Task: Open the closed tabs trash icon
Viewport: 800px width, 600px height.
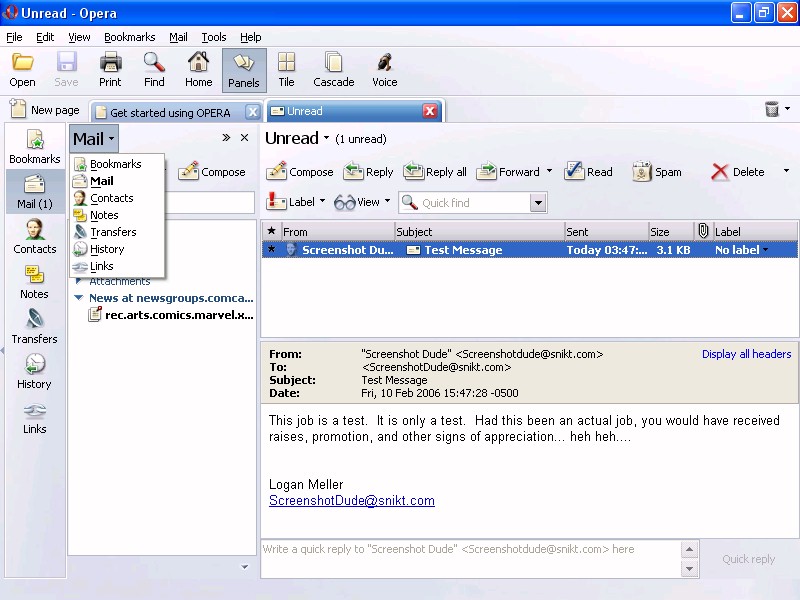Action: [x=772, y=109]
